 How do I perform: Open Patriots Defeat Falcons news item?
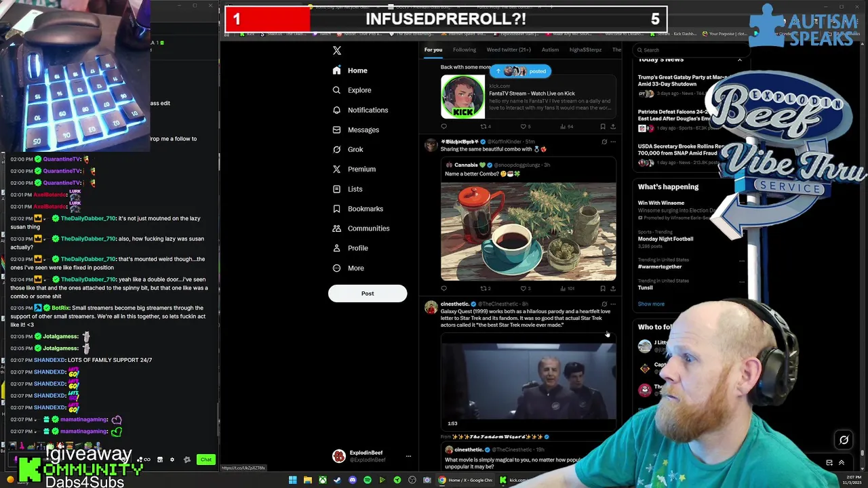coord(682,119)
